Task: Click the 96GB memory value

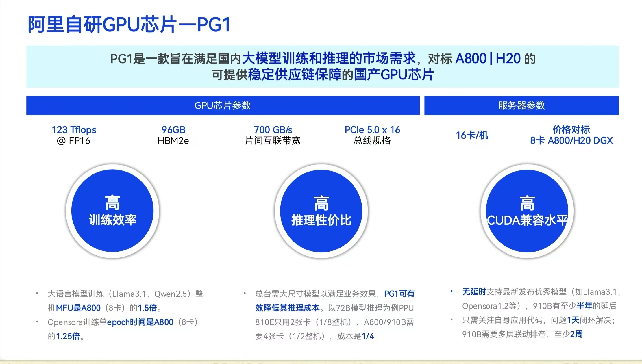Action: pos(173,130)
